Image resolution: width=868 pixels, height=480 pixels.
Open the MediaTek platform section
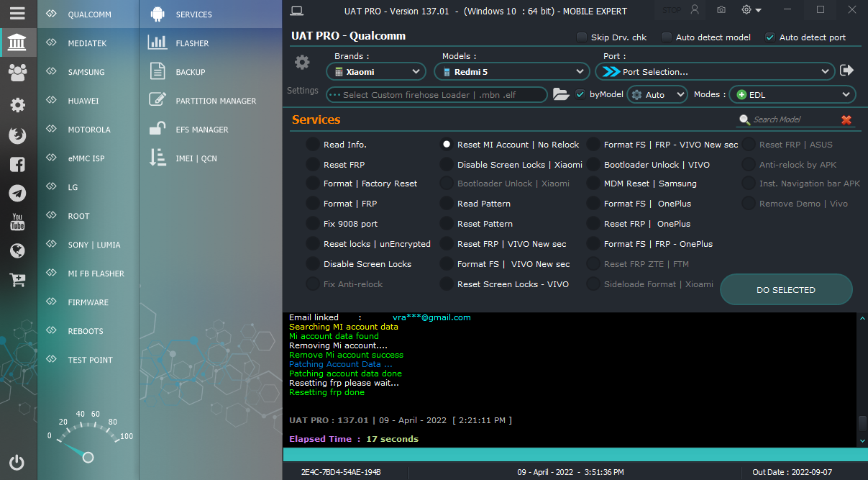(88, 43)
